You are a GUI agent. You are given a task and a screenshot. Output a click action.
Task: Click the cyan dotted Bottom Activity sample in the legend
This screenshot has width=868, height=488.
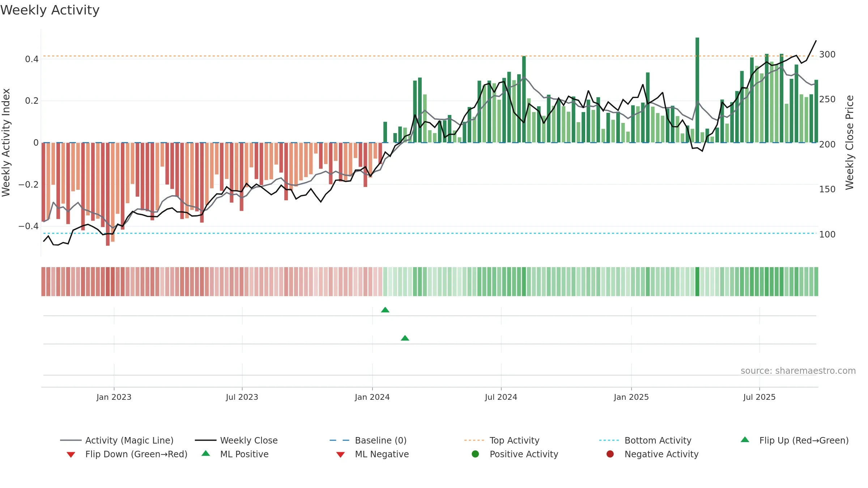pyautogui.click(x=610, y=440)
